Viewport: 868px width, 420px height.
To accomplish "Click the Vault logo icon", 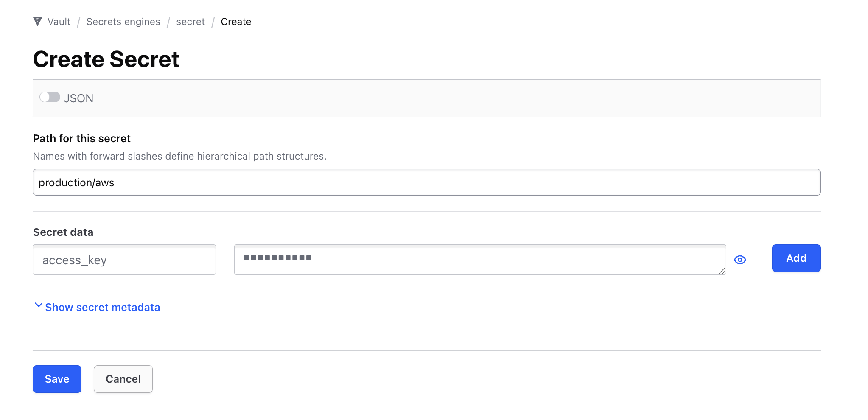I will (37, 21).
